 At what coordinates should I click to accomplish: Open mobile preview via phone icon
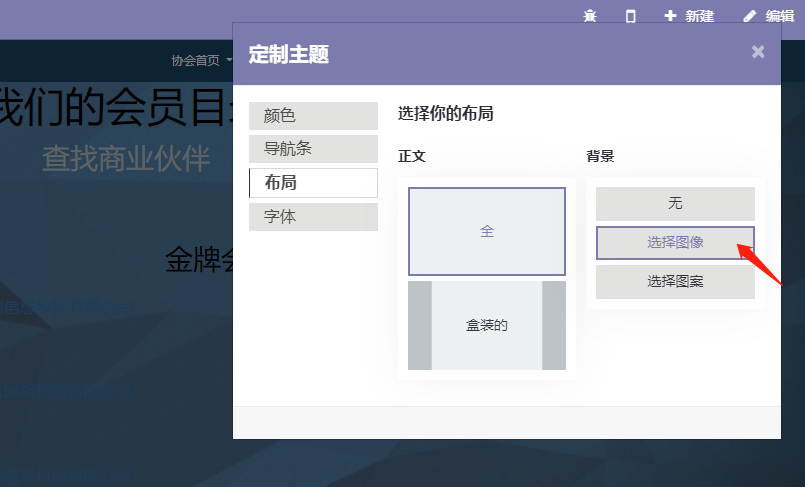[630, 16]
